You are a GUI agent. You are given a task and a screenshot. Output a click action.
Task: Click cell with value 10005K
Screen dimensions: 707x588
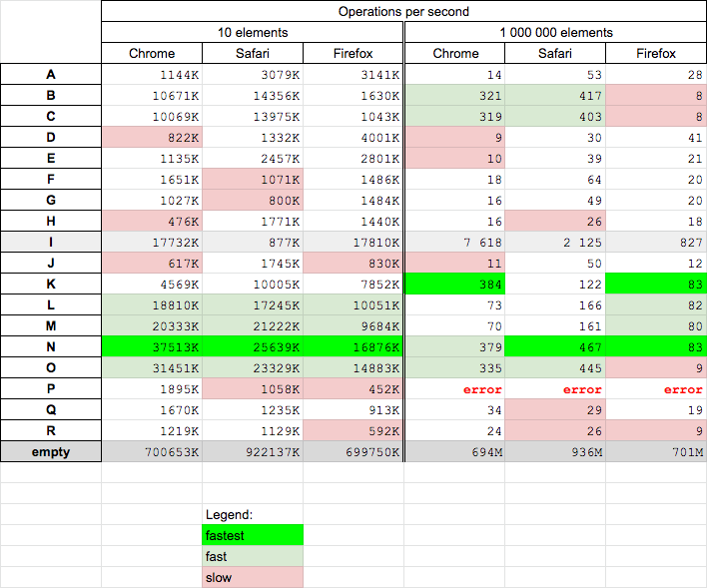[x=253, y=284]
